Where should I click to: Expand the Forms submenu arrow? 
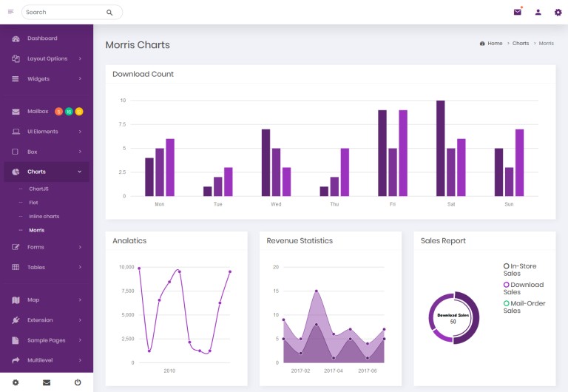pos(80,247)
